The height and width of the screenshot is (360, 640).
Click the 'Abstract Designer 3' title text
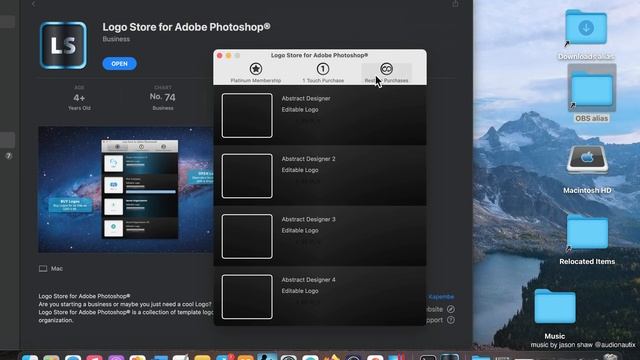click(308, 219)
